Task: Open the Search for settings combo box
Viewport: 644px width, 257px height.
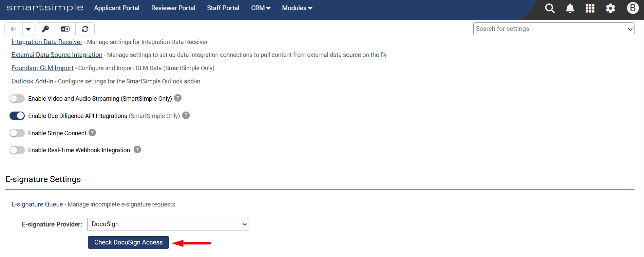Action: click(554, 29)
